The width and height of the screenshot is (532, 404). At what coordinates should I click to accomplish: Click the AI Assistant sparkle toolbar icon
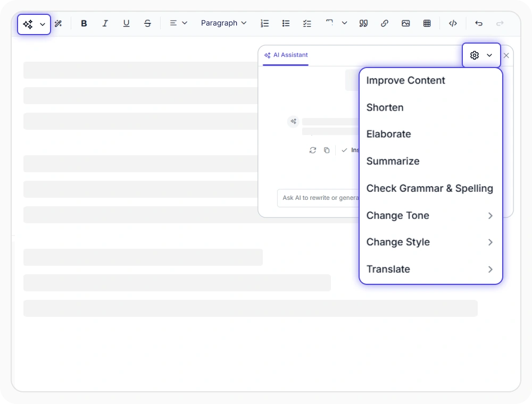28,24
